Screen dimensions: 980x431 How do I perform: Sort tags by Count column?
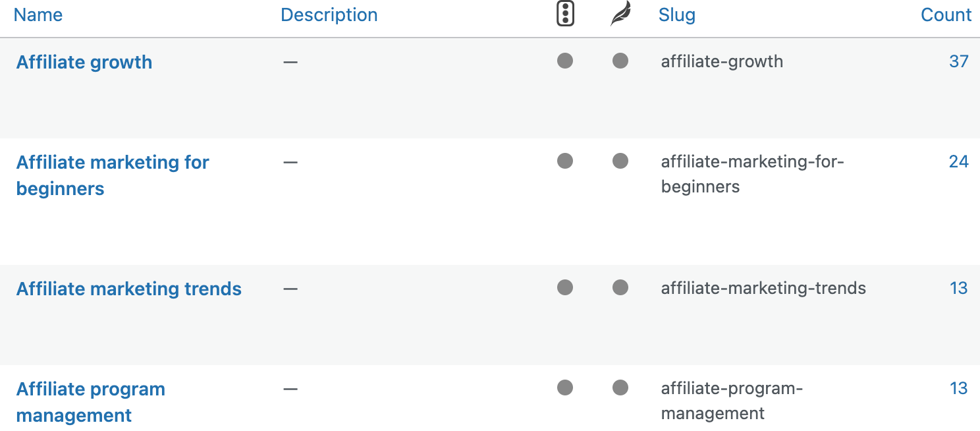(x=946, y=15)
